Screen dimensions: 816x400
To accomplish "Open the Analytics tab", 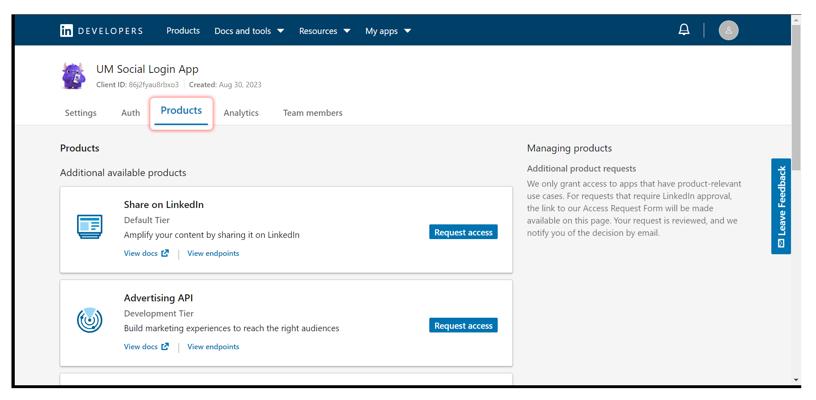I will tap(241, 113).
